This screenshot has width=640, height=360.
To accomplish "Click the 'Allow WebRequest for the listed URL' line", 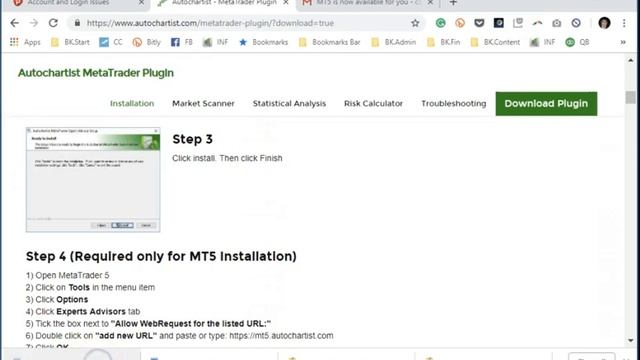I will point(148,324).
